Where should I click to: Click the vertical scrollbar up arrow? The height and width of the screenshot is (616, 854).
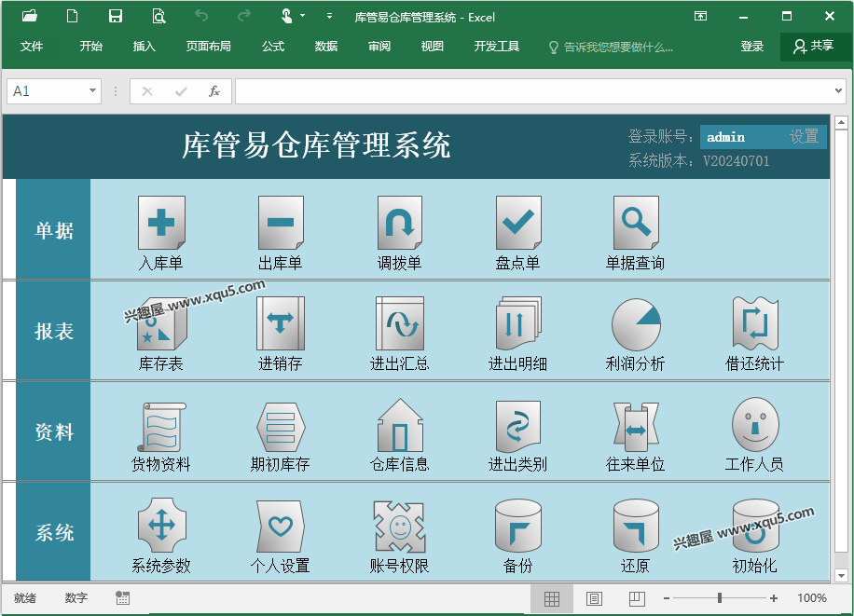841,122
